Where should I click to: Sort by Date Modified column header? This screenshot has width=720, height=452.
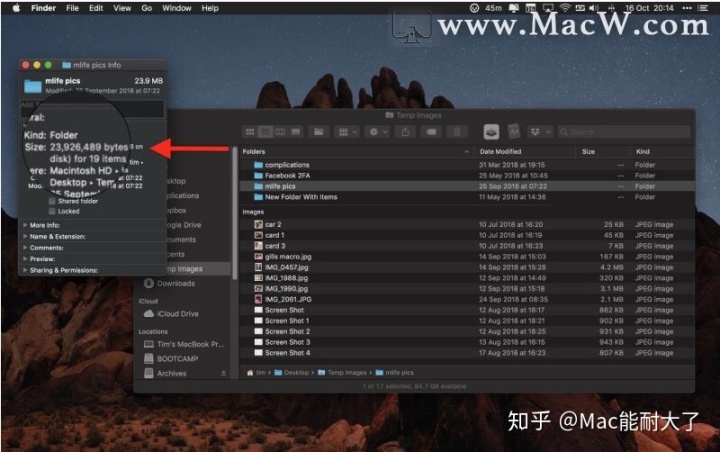(524, 151)
